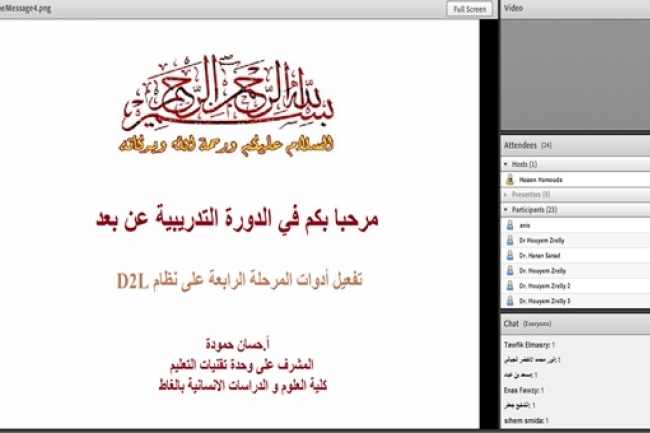
Task: Select the participant named anis
Action: [x=524, y=225]
